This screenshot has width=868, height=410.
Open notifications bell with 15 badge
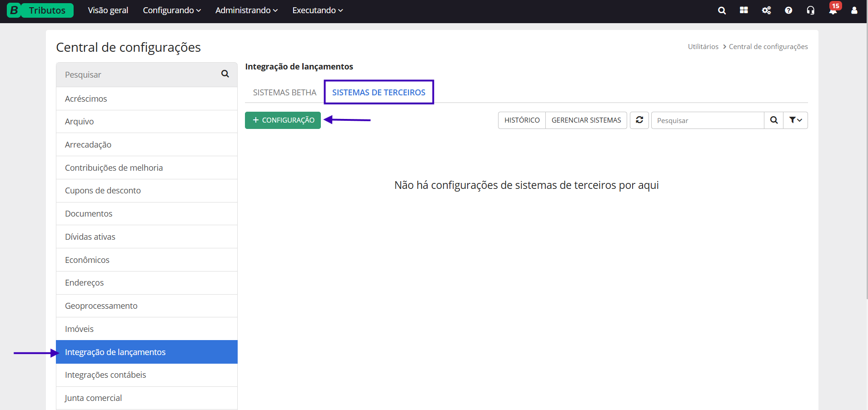(833, 10)
